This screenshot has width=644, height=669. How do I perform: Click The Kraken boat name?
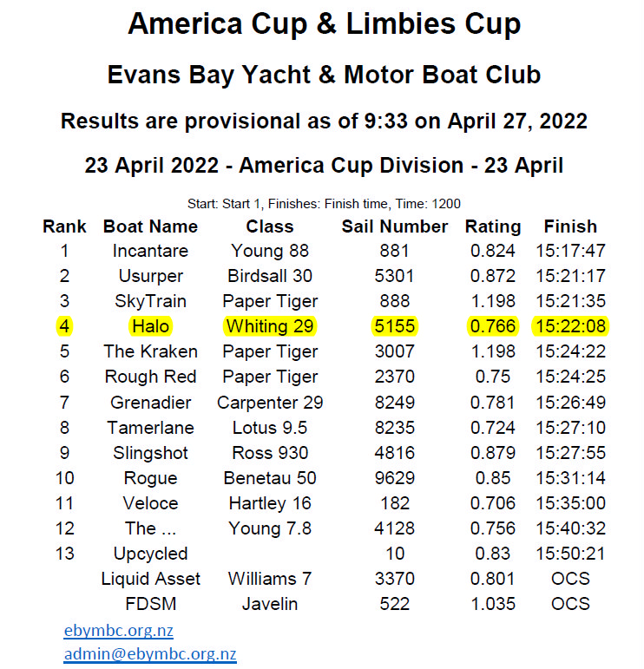point(150,352)
